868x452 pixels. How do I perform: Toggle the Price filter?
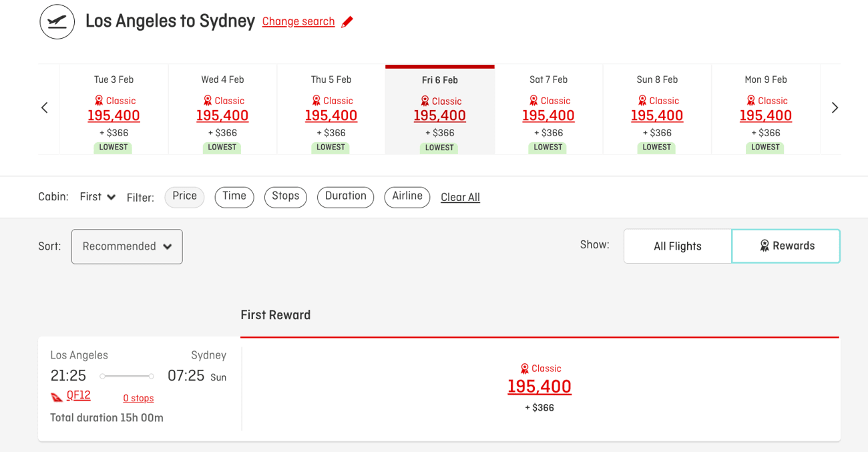tap(184, 197)
